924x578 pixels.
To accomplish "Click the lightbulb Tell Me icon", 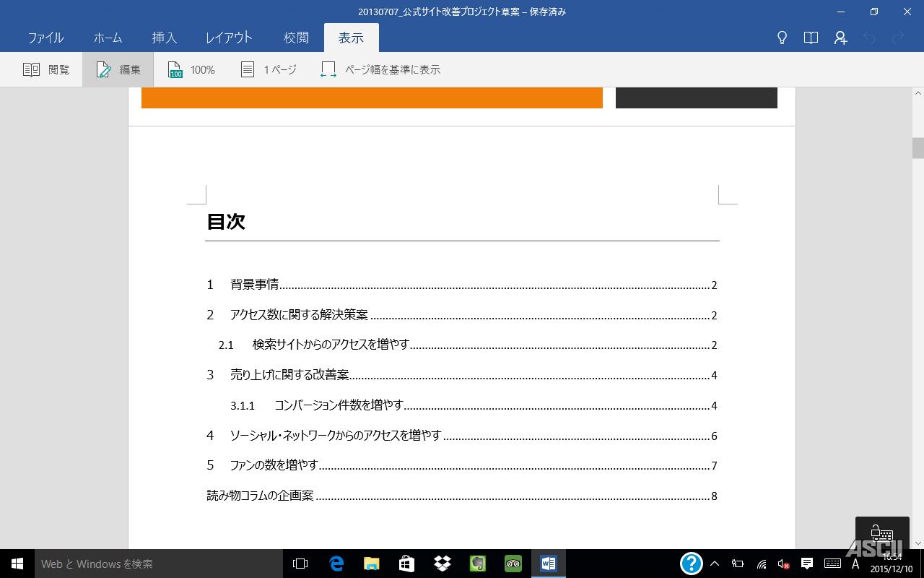I will (x=782, y=38).
